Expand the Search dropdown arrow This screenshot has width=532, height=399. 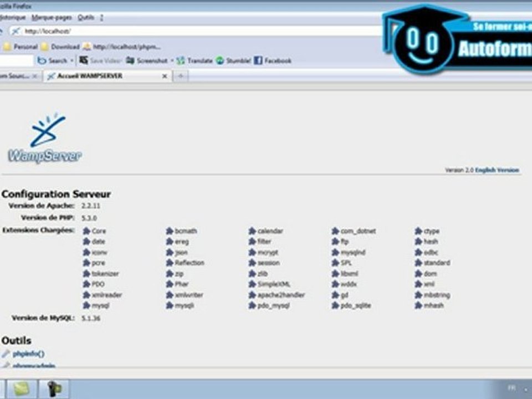(x=71, y=61)
